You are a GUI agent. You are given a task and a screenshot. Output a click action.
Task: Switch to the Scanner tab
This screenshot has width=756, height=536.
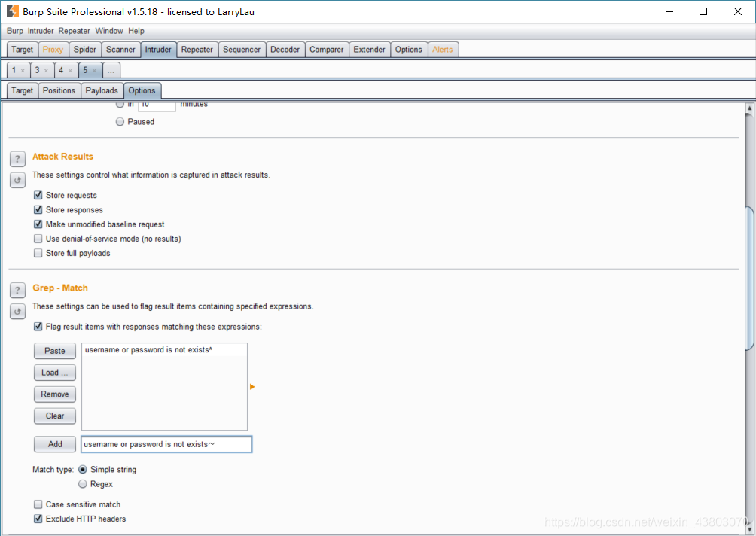pyautogui.click(x=120, y=50)
